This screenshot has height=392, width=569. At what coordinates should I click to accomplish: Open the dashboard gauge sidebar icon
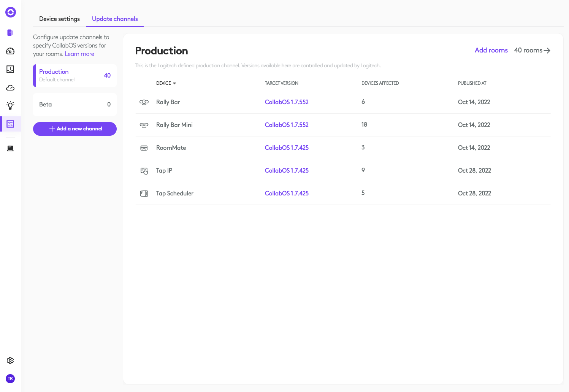click(x=11, y=51)
